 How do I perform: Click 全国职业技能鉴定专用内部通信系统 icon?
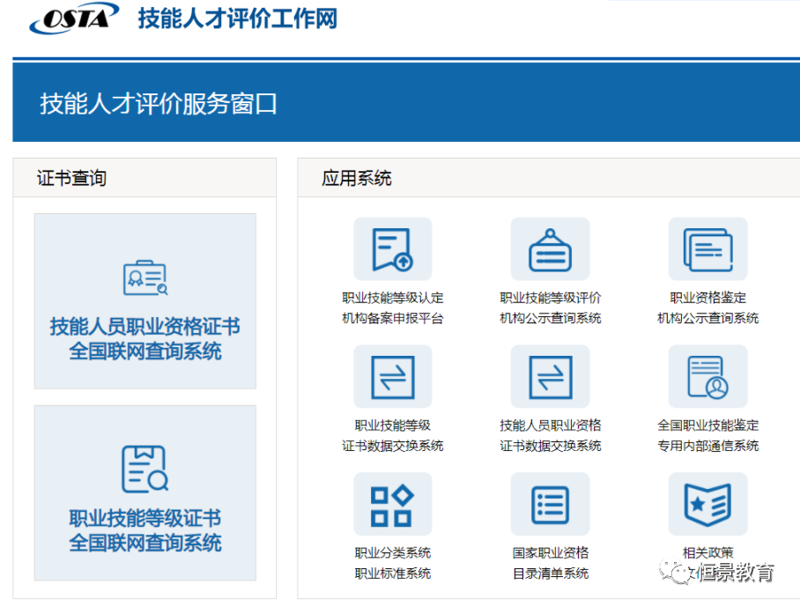[x=708, y=376]
